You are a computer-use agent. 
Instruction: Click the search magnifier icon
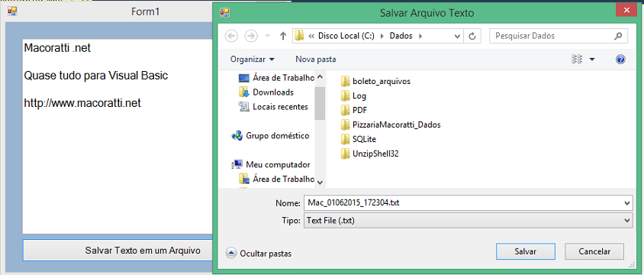pyautogui.click(x=618, y=36)
